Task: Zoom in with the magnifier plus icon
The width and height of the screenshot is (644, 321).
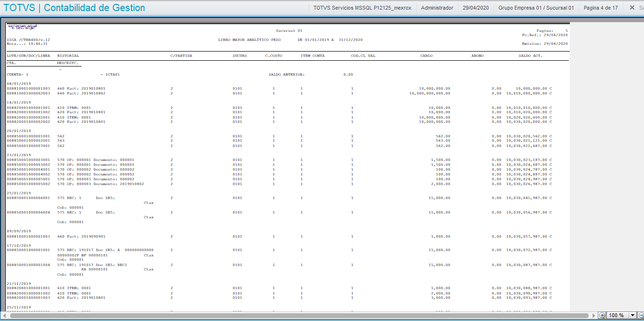Action: point(602,315)
